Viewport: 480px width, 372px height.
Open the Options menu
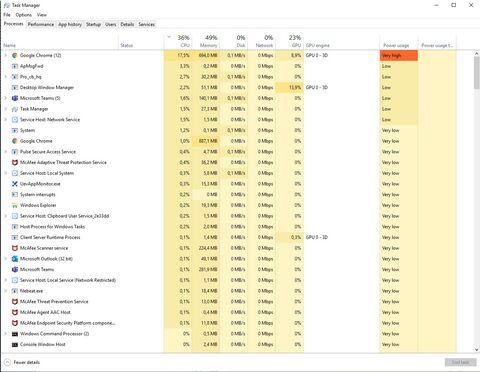coord(23,15)
